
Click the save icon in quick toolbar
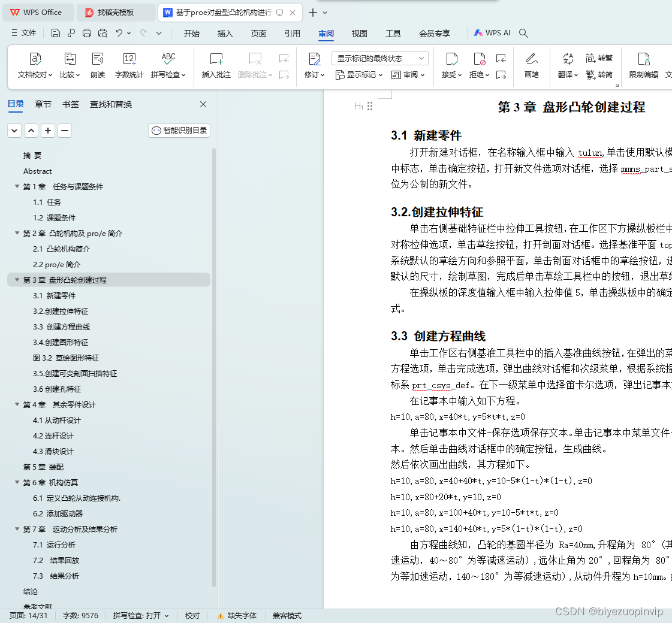[x=55, y=33]
